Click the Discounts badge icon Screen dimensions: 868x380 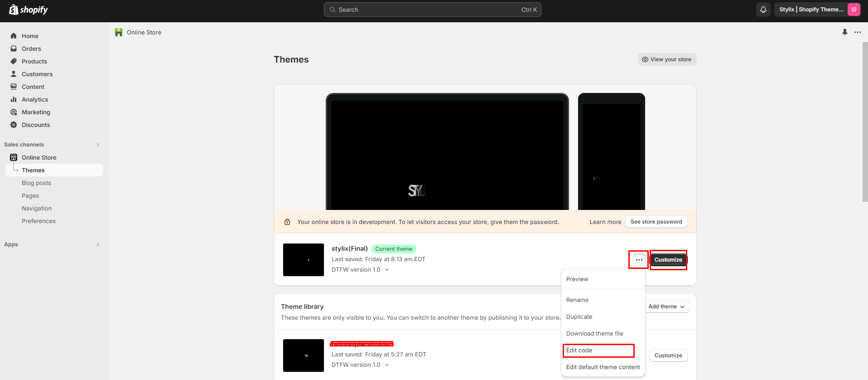pos(14,125)
